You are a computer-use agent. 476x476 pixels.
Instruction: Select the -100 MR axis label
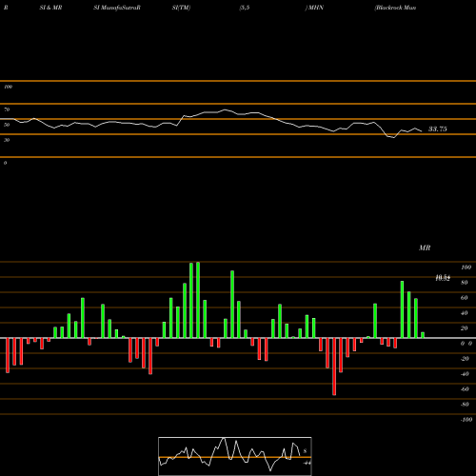click(x=466, y=420)
